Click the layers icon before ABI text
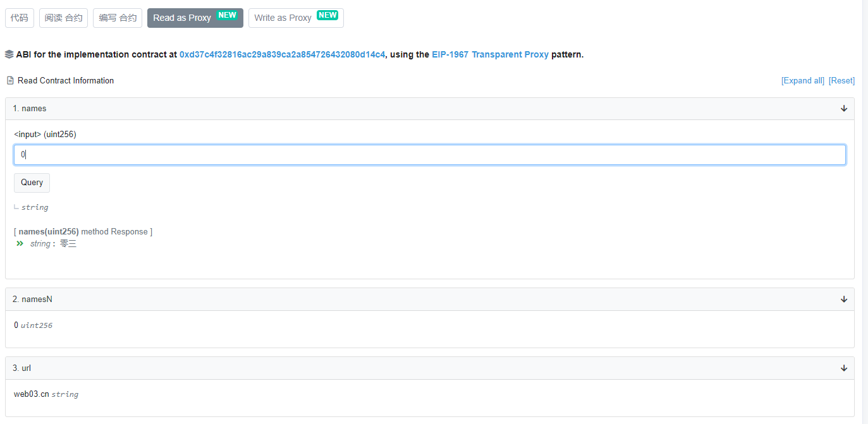This screenshot has height=424, width=868. 9,54
